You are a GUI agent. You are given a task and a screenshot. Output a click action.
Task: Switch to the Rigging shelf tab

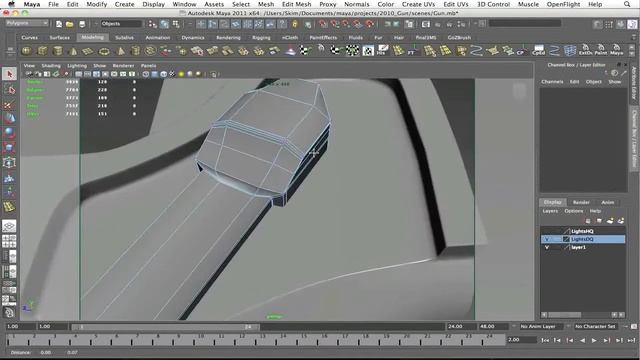click(x=261, y=38)
